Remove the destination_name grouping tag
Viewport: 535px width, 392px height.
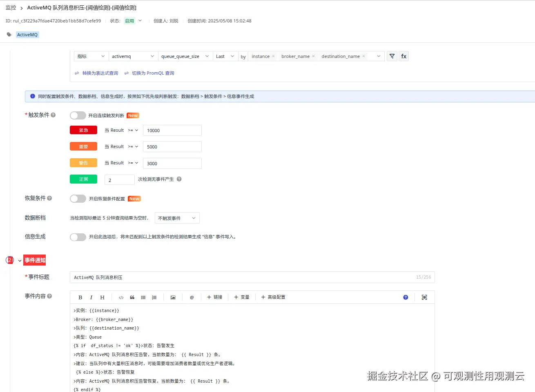[x=363, y=56]
